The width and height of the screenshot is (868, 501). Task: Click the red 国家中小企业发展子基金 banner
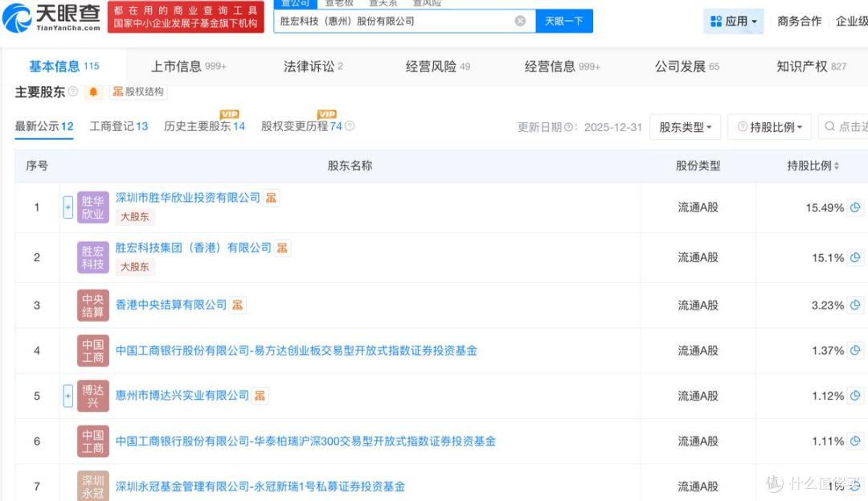click(x=186, y=17)
